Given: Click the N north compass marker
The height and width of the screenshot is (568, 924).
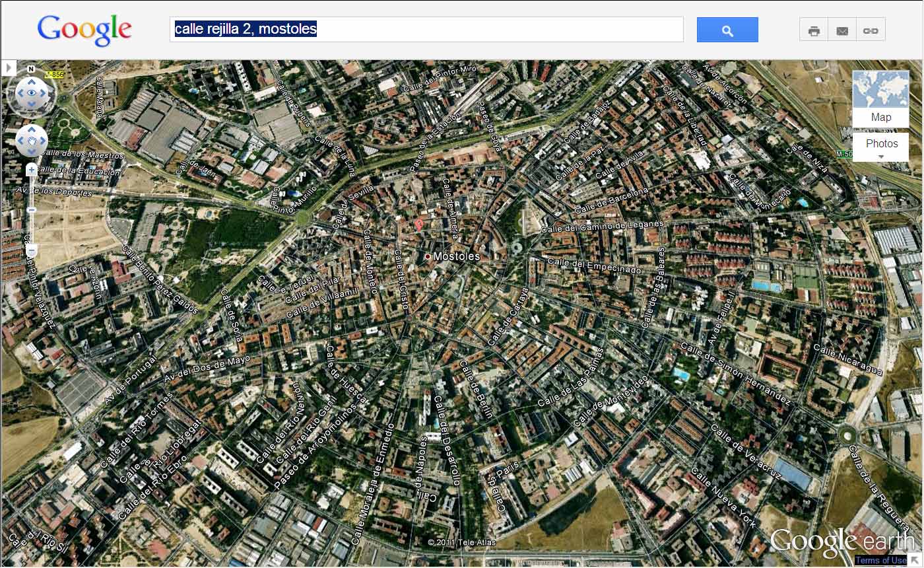Looking at the screenshot, I should point(31,69).
